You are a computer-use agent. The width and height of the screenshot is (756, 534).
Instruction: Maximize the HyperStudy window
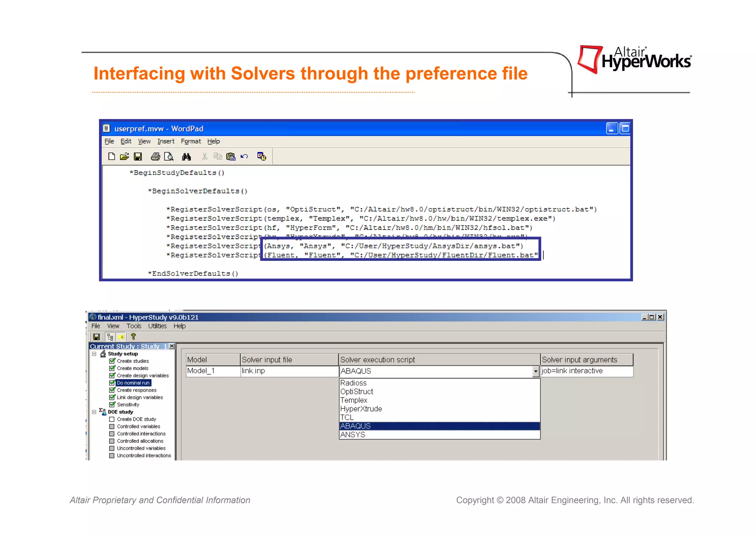(x=652, y=317)
